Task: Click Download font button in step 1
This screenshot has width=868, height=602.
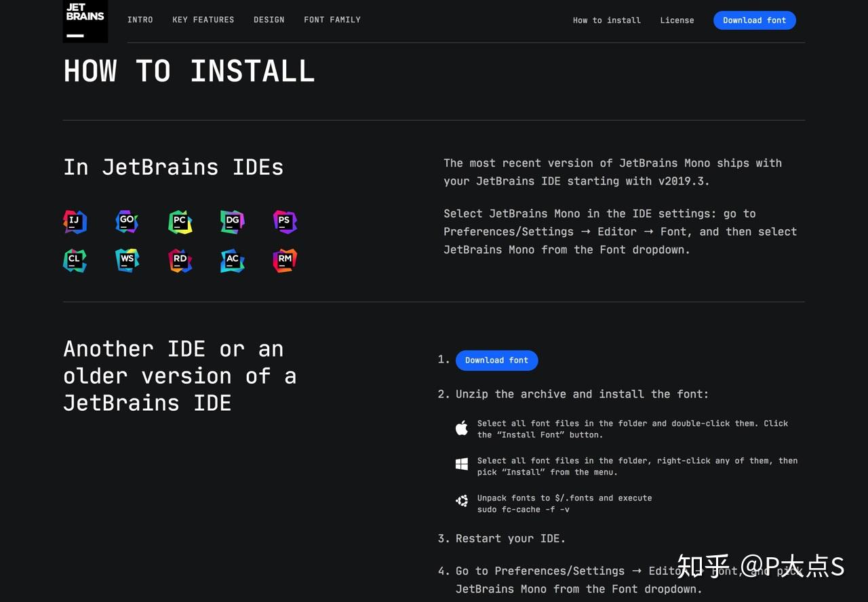Action: (x=497, y=360)
